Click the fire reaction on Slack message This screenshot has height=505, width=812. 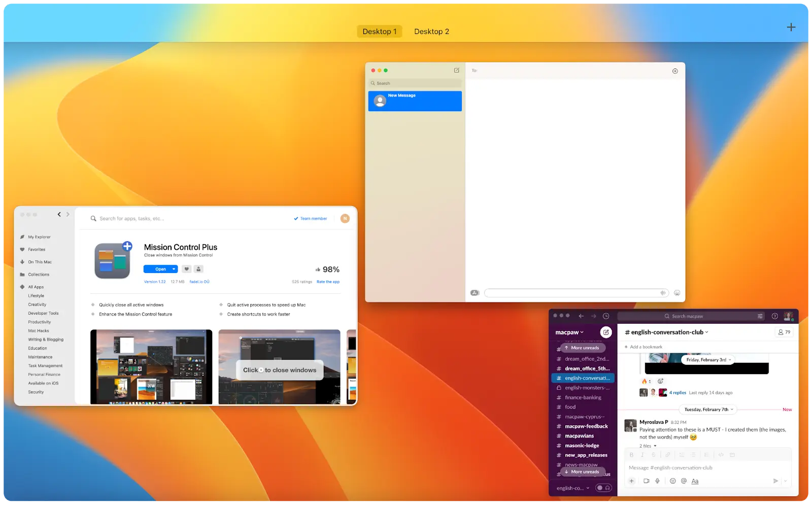pos(646,381)
